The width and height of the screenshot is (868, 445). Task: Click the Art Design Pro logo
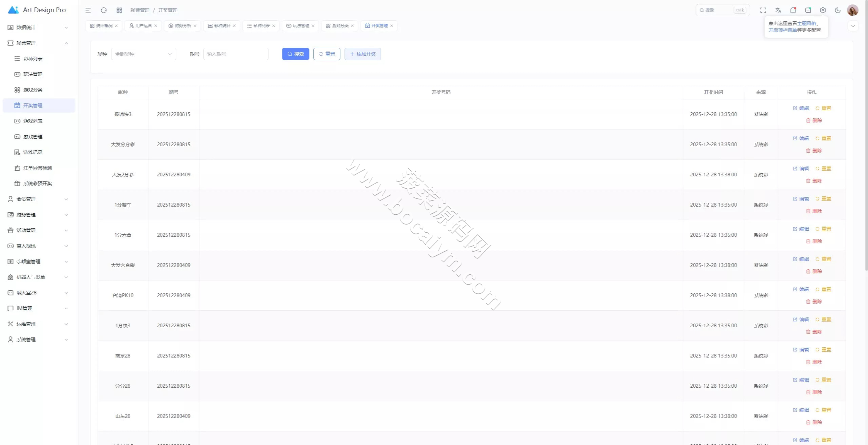click(37, 10)
